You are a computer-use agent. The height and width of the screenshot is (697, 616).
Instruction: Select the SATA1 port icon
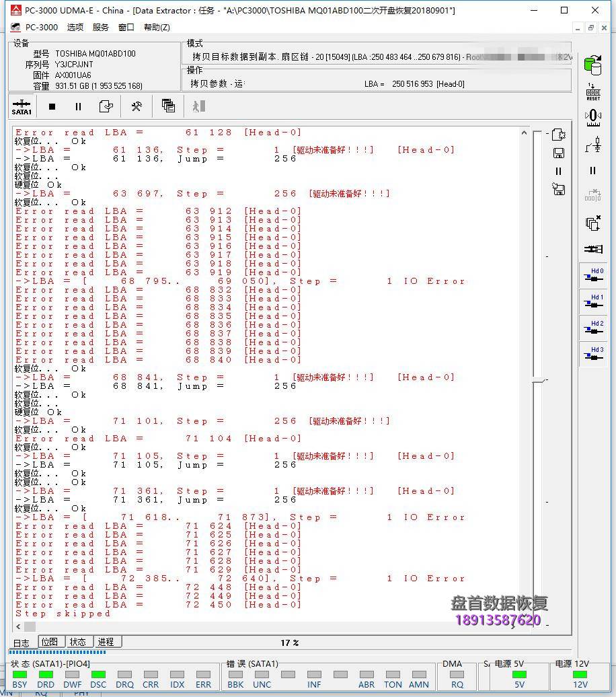[21, 106]
